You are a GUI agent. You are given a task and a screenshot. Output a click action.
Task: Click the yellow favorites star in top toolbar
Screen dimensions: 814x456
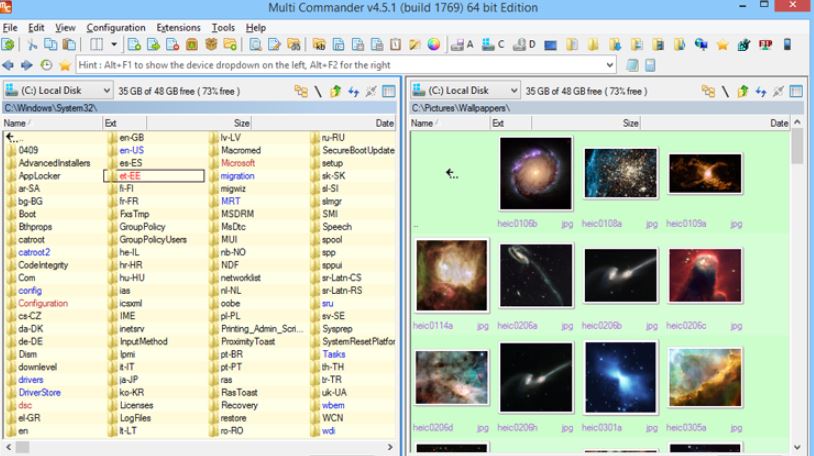[x=723, y=45]
